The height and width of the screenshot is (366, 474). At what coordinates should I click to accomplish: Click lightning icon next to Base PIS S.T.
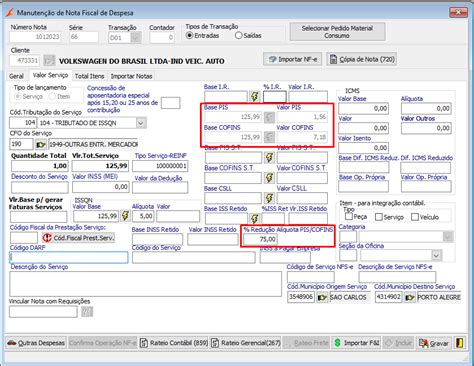click(x=269, y=157)
